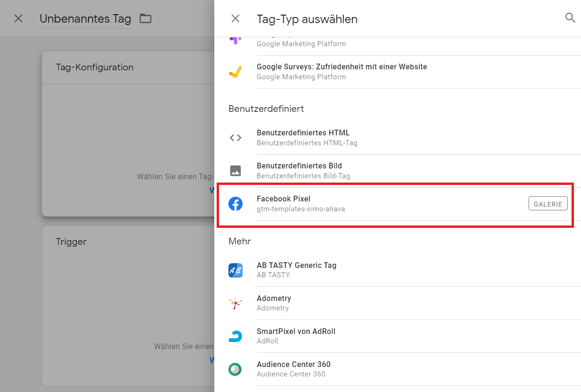Click the Benutzerdefiniertes HTML code icon
581x392 pixels.
[x=235, y=138]
